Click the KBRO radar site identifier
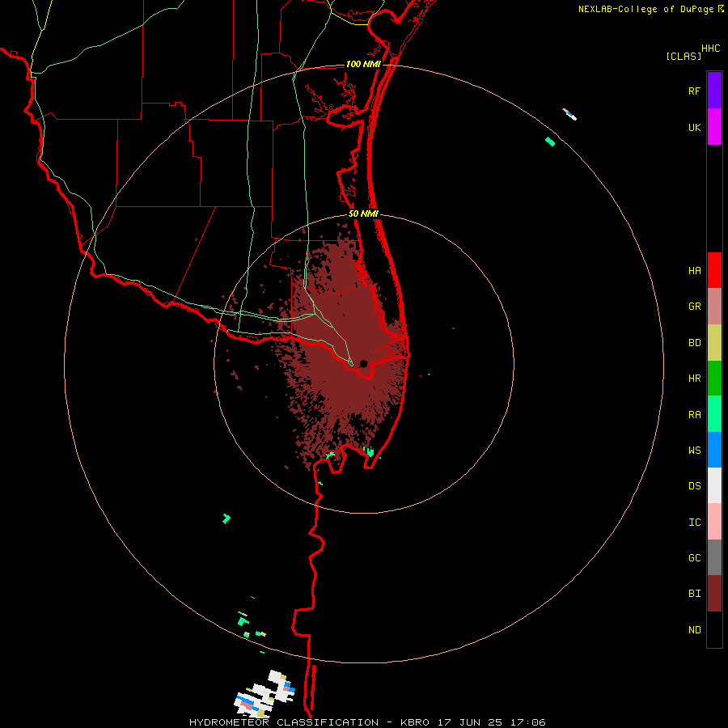The image size is (728, 728). click(x=415, y=722)
